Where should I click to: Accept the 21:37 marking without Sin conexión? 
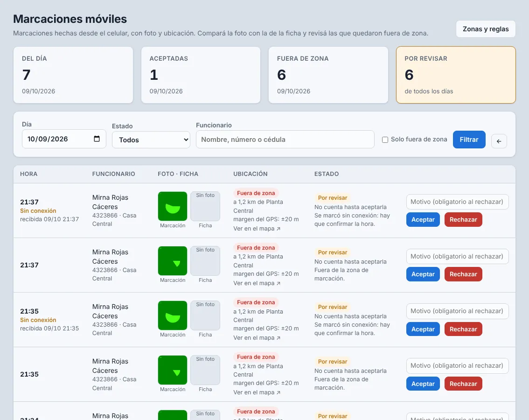coord(423,274)
